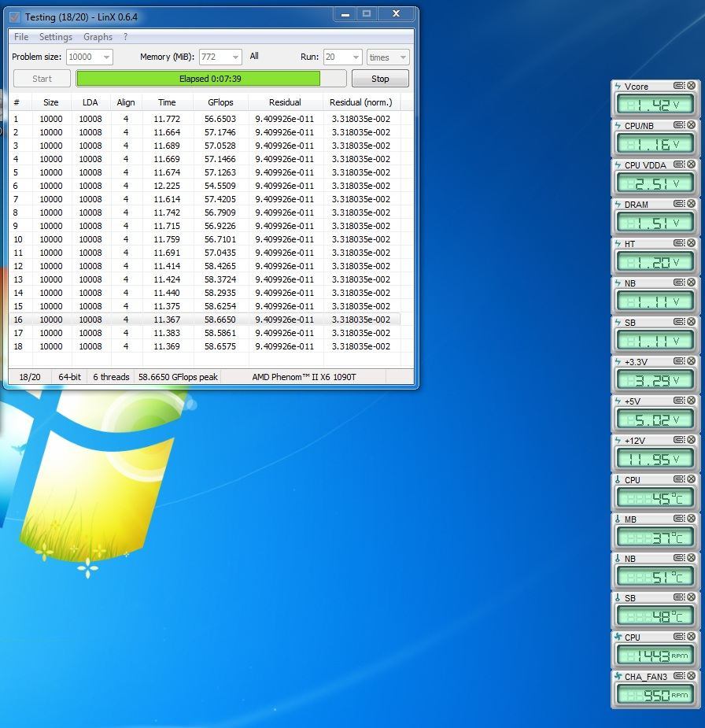
Task: Click the dock icon on Vcore gadget
Action: (680, 86)
